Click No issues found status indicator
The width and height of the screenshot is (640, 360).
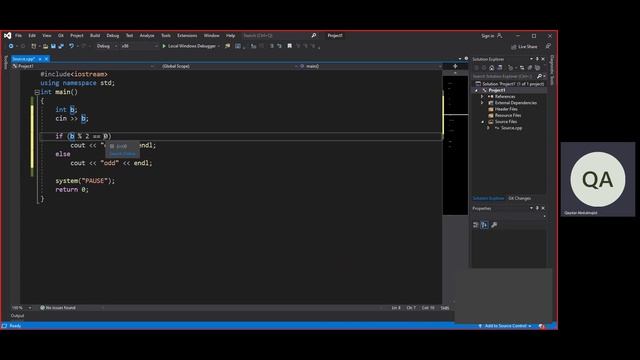pos(58,308)
